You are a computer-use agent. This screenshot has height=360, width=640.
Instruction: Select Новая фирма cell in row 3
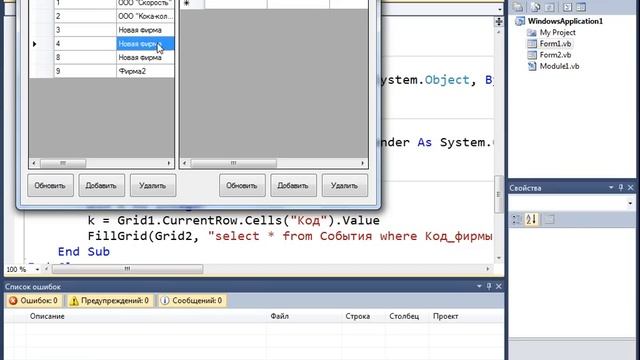tap(145, 30)
